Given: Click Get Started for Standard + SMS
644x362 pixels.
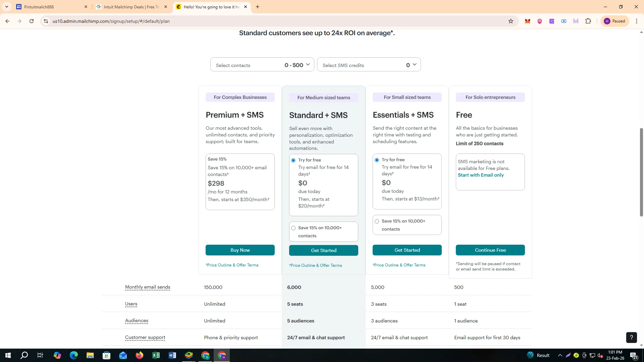Looking at the screenshot, I should pyautogui.click(x=324, y=250).
